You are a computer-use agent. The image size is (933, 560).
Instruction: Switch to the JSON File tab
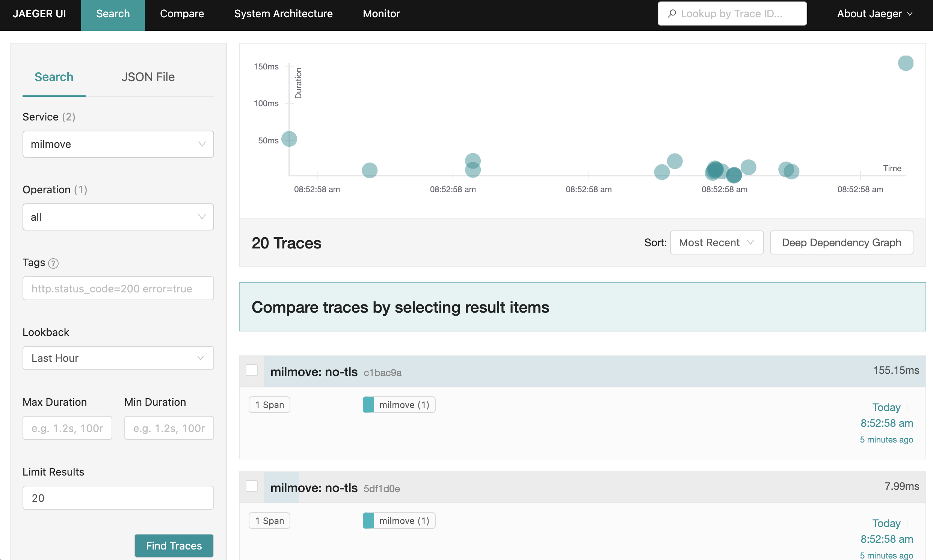(x=148, y=77)
